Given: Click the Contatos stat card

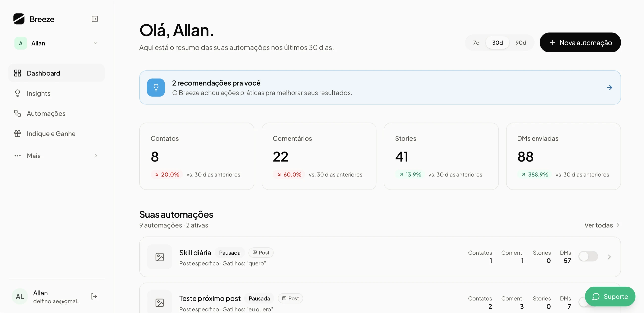Looking at the screenshot, I should pos(197,156).
